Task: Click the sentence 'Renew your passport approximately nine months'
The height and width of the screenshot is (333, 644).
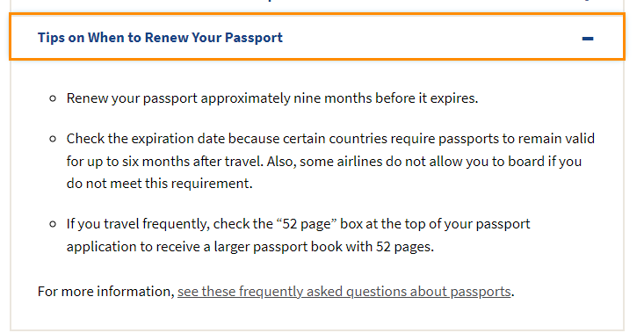Action: [x=272, y=98]
